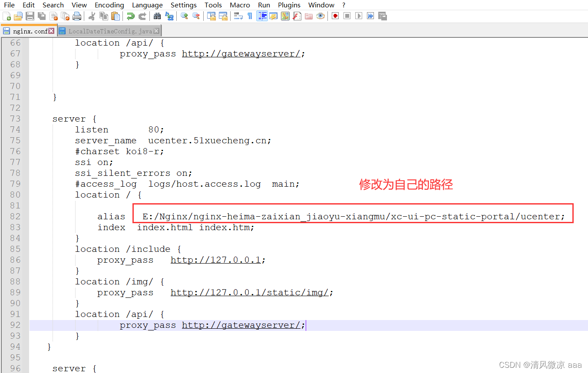The image size is (588, 373).
Task: Toggle file monitoring eye icon
Action: click(x=320, y=17)
